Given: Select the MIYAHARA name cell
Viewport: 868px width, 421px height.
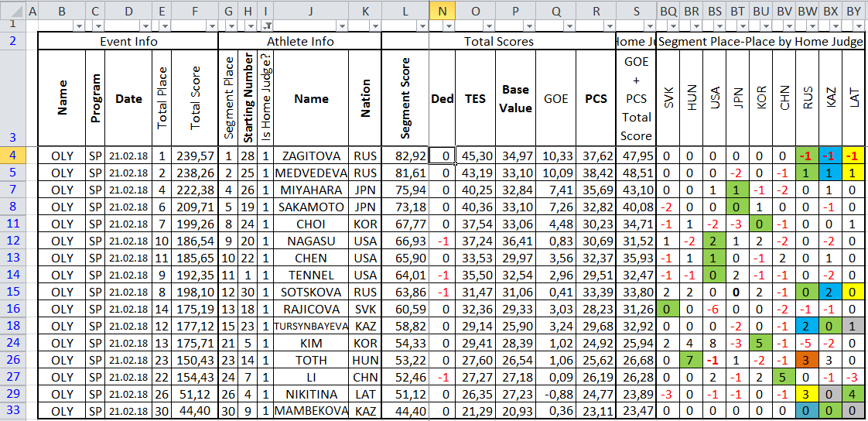Looking at the screenshot, I should [x=310, y=190].
